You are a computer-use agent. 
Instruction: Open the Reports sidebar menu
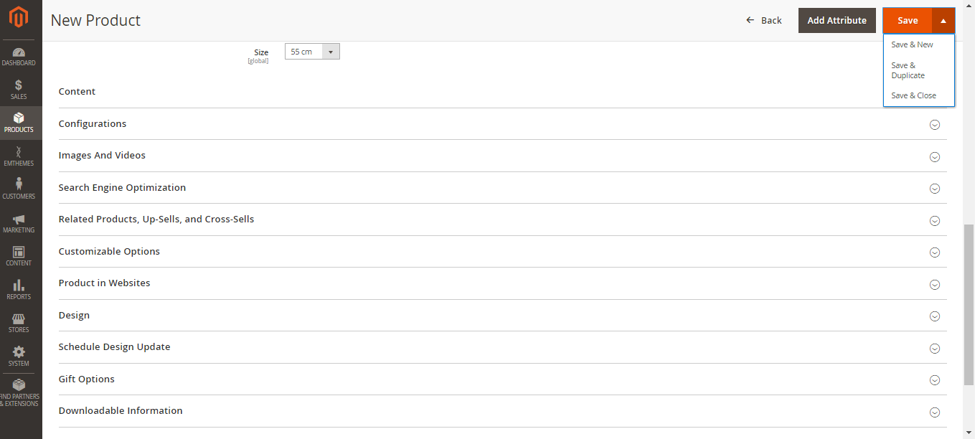click(19, 290)
